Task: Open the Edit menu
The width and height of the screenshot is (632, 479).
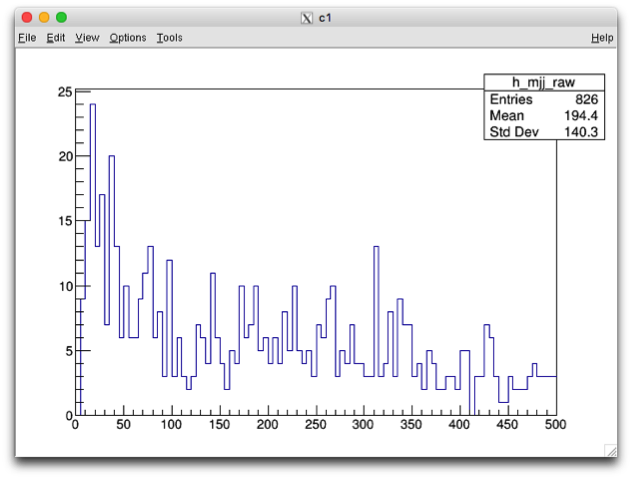Action: click(x=55, y=38)
